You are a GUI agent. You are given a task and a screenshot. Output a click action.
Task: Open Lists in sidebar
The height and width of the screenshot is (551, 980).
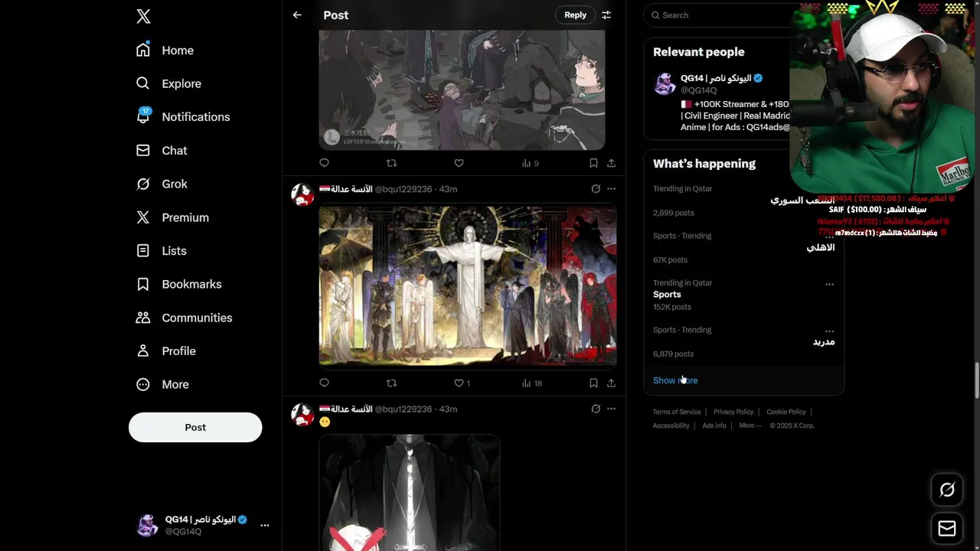161,250
